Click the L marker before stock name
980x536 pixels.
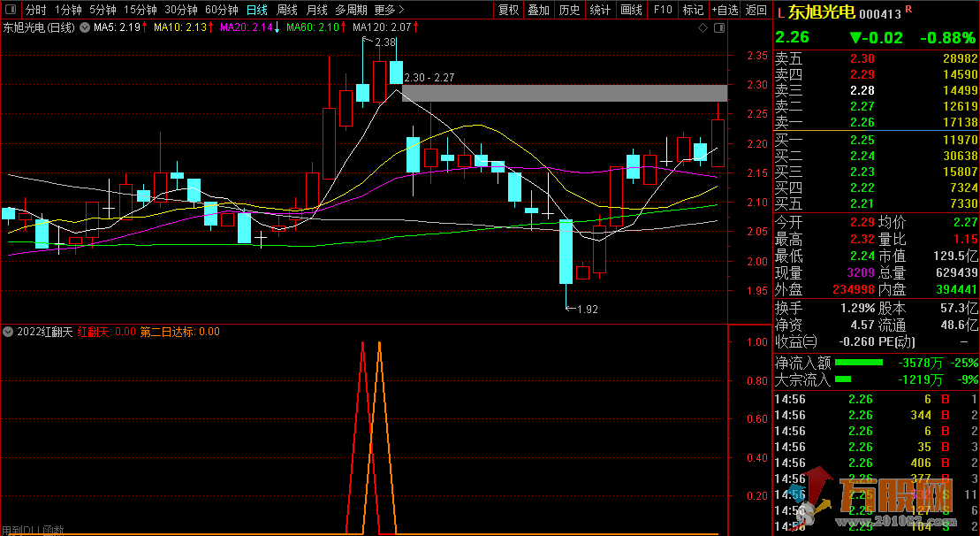[780, 13]
